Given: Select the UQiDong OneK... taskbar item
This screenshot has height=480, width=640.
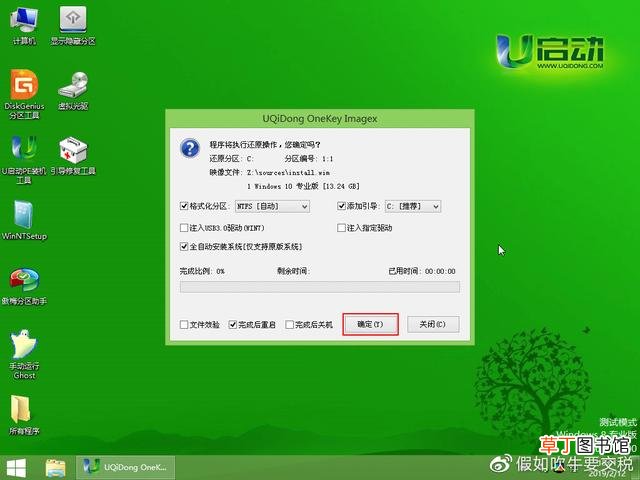Looking at the screenshot, I should [x=125, y=467].
